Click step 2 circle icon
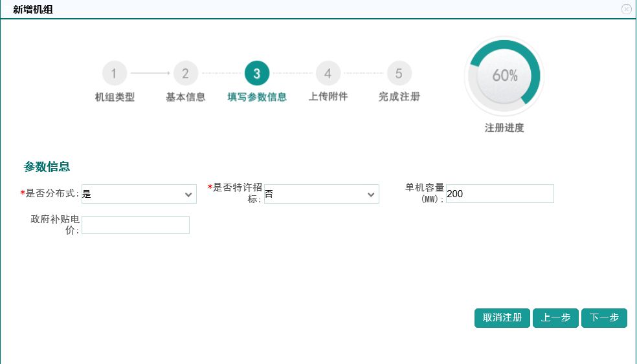The height and width of the screenshot is (364, 637). tap(186, 74)
